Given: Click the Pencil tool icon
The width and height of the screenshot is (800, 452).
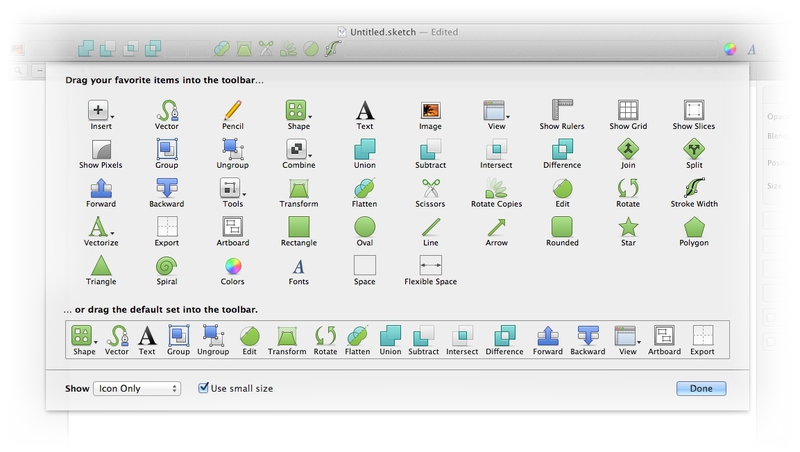Looking at the screenshot, I should pos(233,110).
